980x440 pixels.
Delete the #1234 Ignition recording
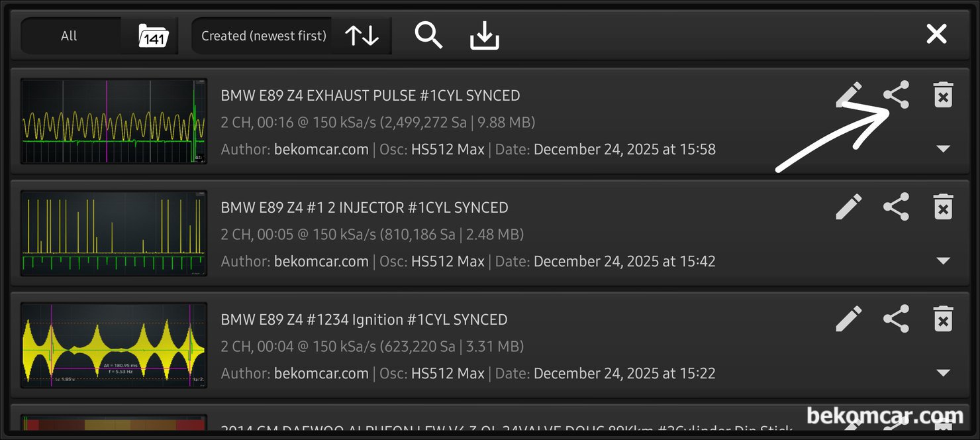pos(943,319)
